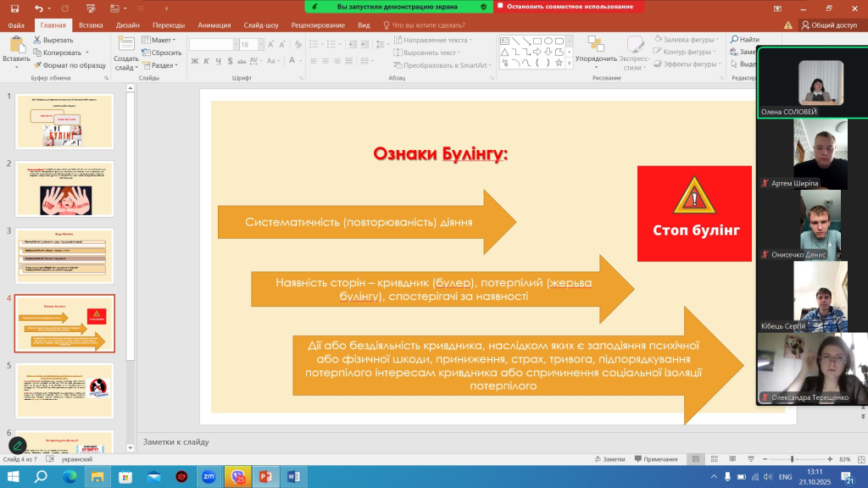Open Упорядочить arrange dropdown

[596, 53]
